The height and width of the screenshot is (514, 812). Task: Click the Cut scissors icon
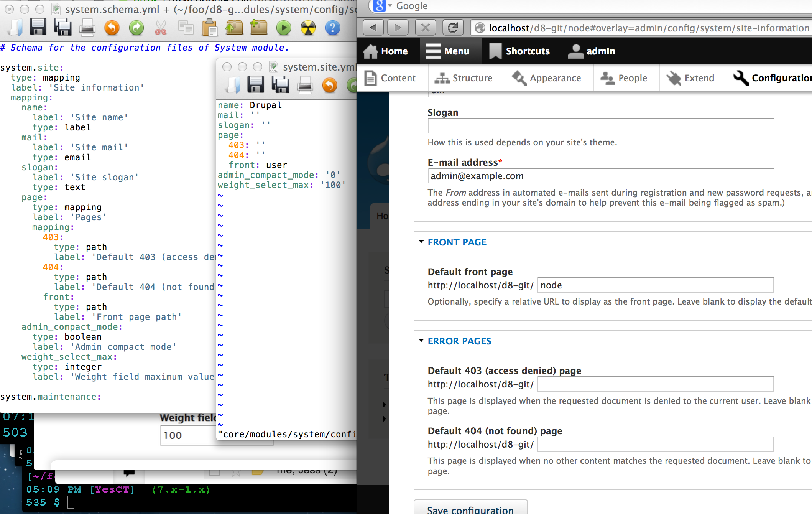coord(161,28)
